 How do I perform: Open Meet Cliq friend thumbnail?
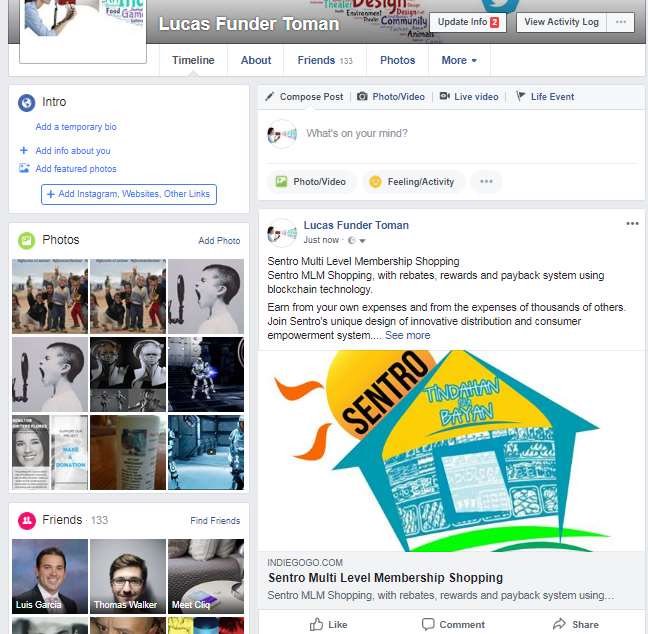click(x=206, y=576)
